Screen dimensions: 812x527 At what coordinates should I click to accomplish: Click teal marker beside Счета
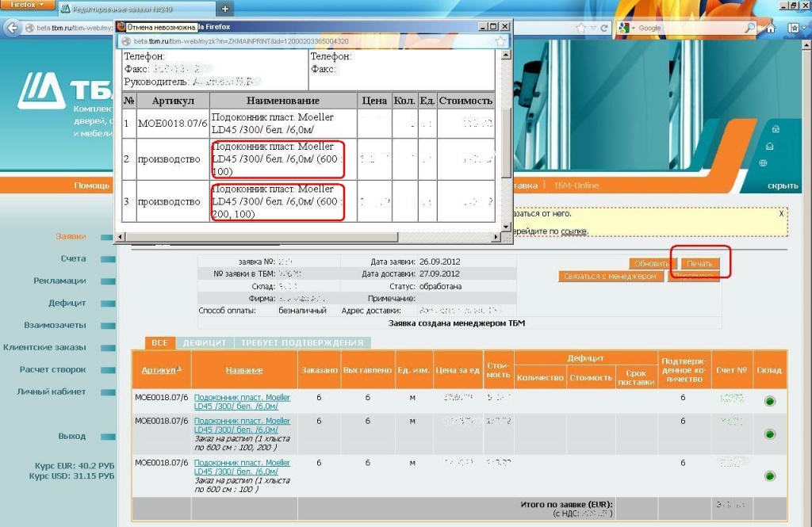[108, 259]
